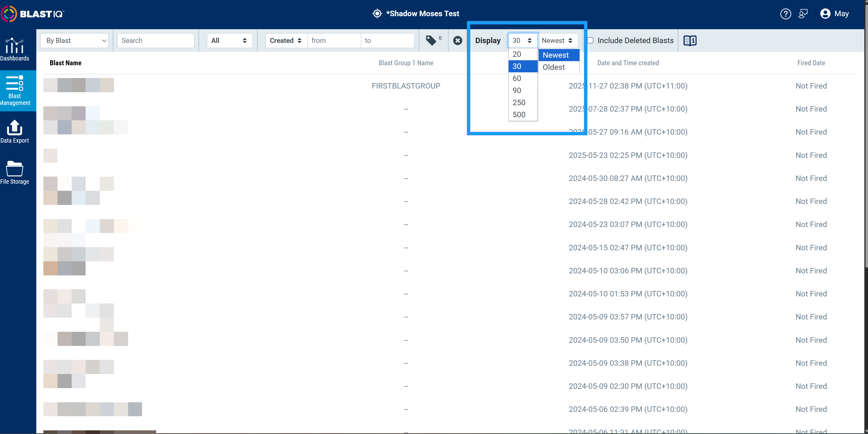Toggle Include Deleted Blasts checkbox
This screenshot has width=868, height=434.
pyautogui.click(x=590, y=40)
